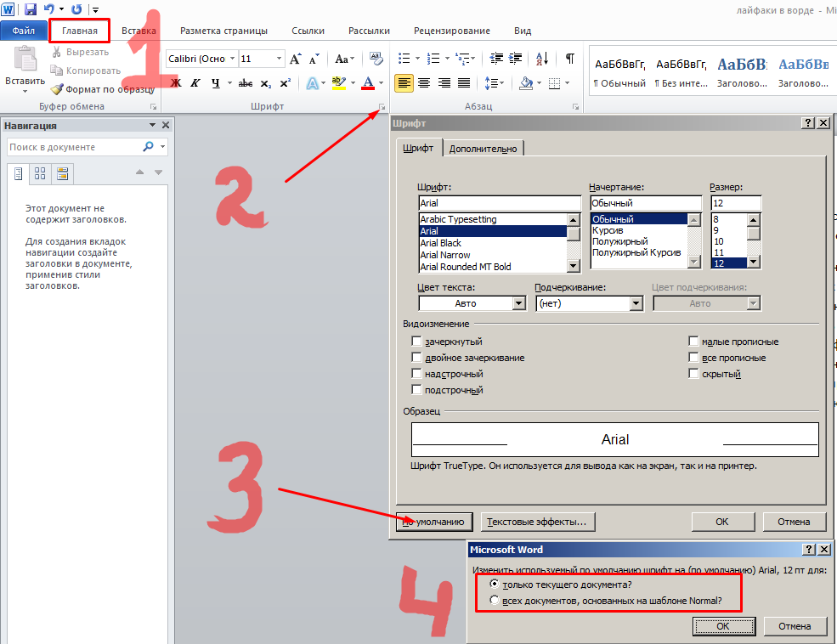Increase paragraph indent
Image resolution: width=837 pixels, height=644 pixels.
click(515, 58)
